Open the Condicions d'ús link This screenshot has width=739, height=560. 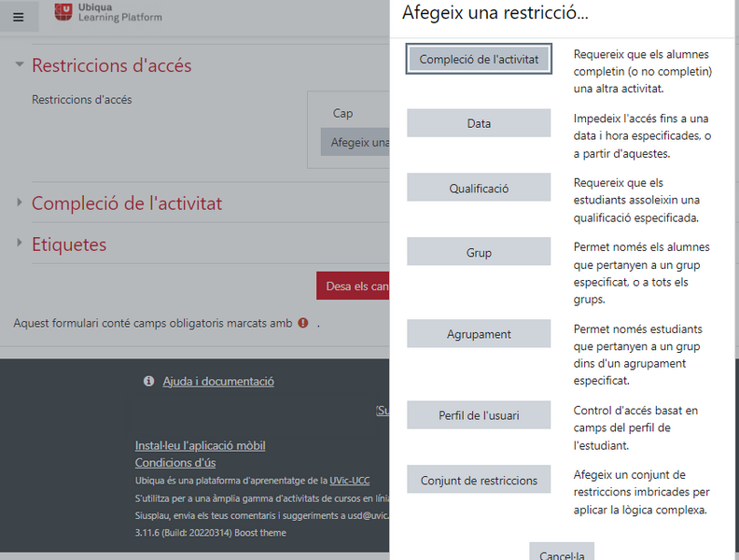(x=175, y=462)
